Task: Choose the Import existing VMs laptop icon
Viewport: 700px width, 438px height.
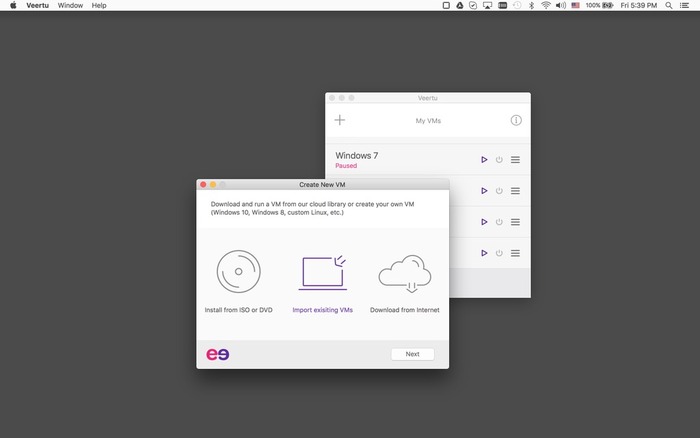Action: pos(322,272)
